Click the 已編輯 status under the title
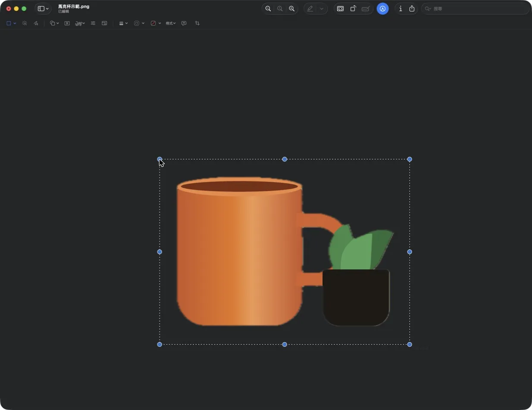 [x=63, y=12]
